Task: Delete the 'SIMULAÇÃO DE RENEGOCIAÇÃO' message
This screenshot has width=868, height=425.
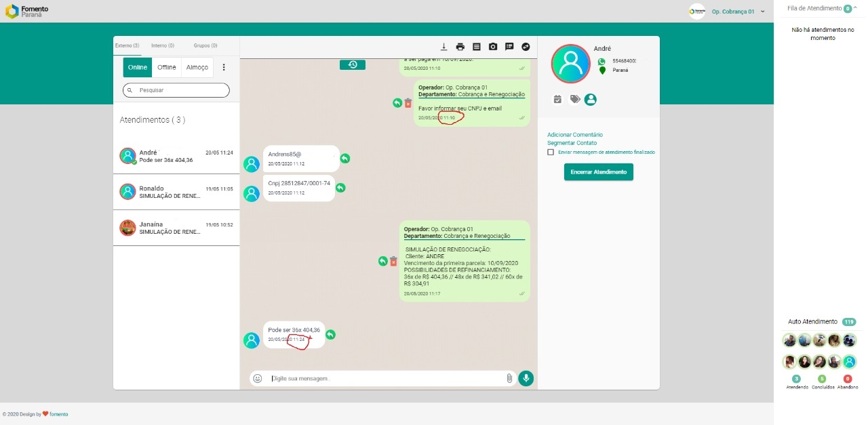Action: click(393, 261)
